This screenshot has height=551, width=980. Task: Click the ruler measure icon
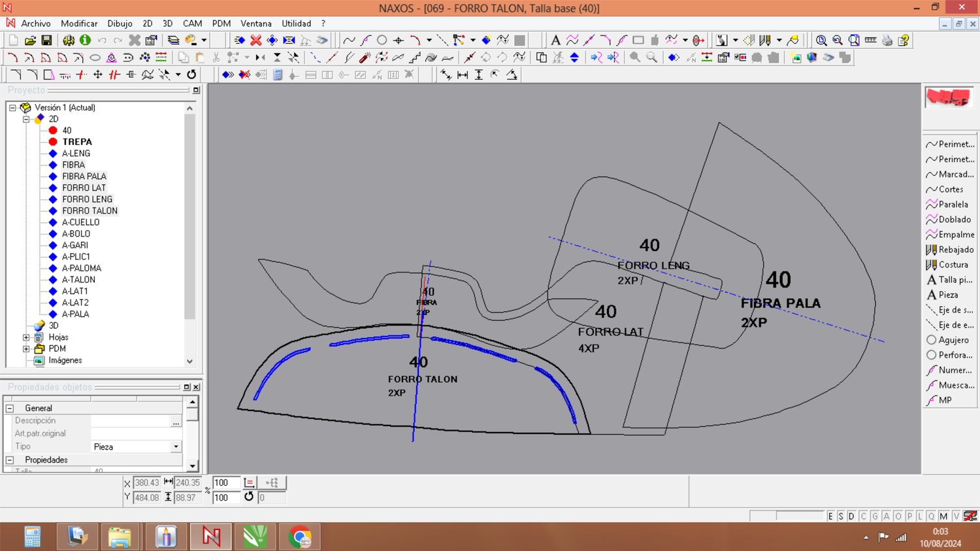pyautogui.click(x=870, y=41)
